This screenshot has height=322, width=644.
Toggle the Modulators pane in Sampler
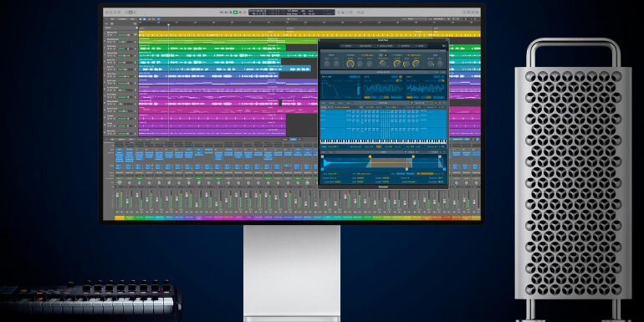point(385,46)
